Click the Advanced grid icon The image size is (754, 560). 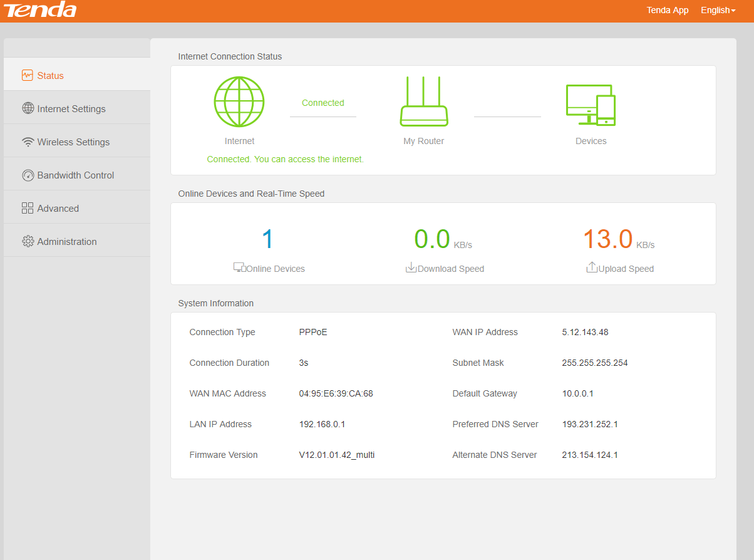click(x=28, y=209)
